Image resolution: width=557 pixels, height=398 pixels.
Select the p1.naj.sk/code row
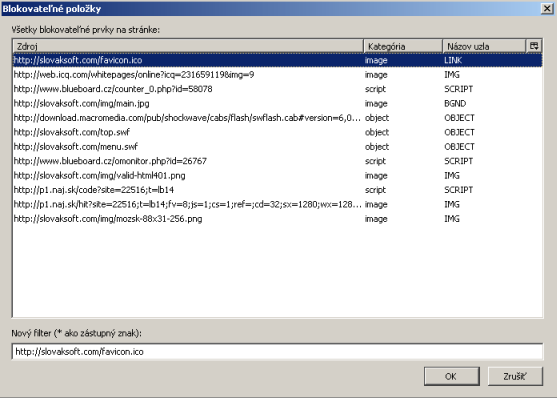(x=277, y=190)
